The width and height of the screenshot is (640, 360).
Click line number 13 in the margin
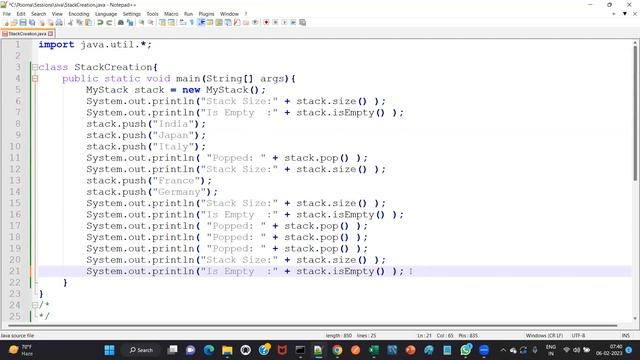pyautogui.click(x=15, y=180)
